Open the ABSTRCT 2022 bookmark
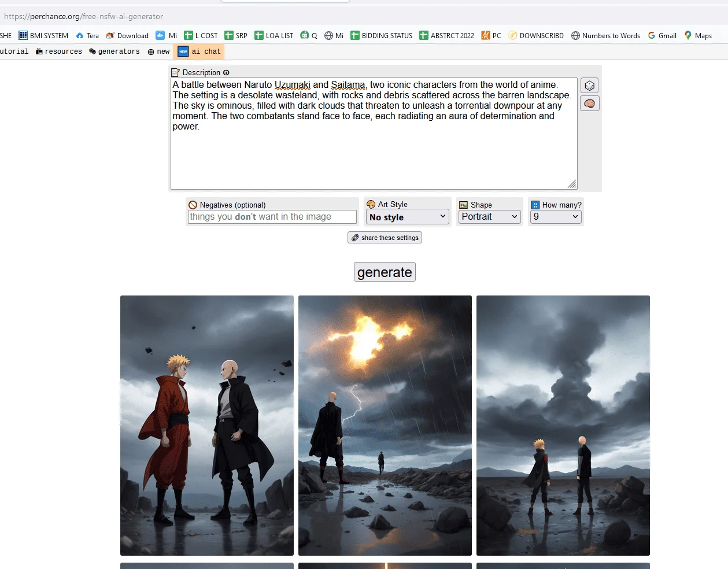The width and height of the screenshot is (728, 569). click(x=447, y=35)
